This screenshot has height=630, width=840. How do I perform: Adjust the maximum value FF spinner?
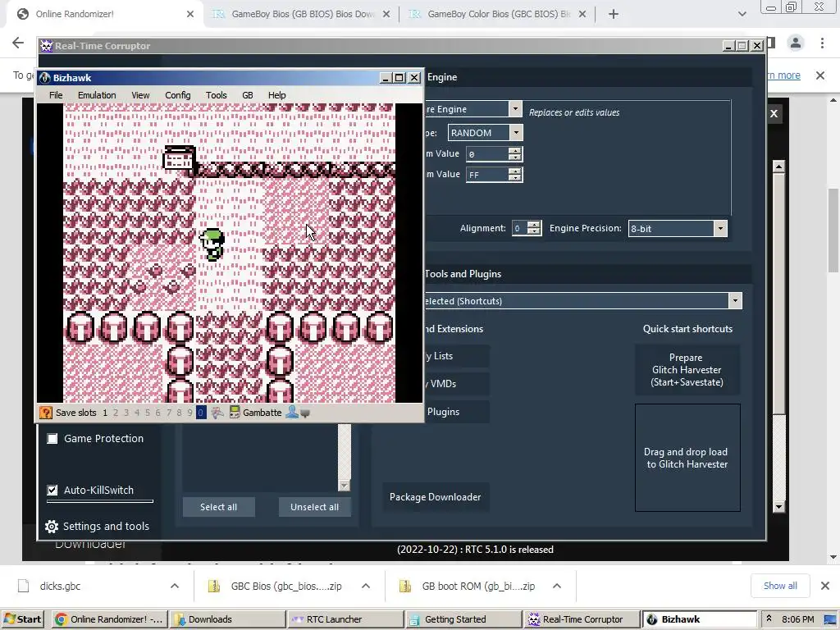tap(514, 175)
